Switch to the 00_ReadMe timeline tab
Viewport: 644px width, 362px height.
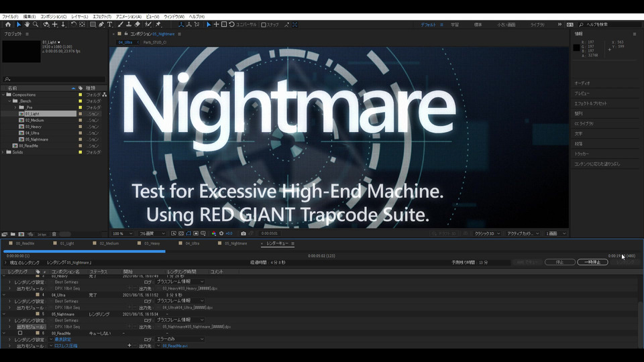[25, 244]
